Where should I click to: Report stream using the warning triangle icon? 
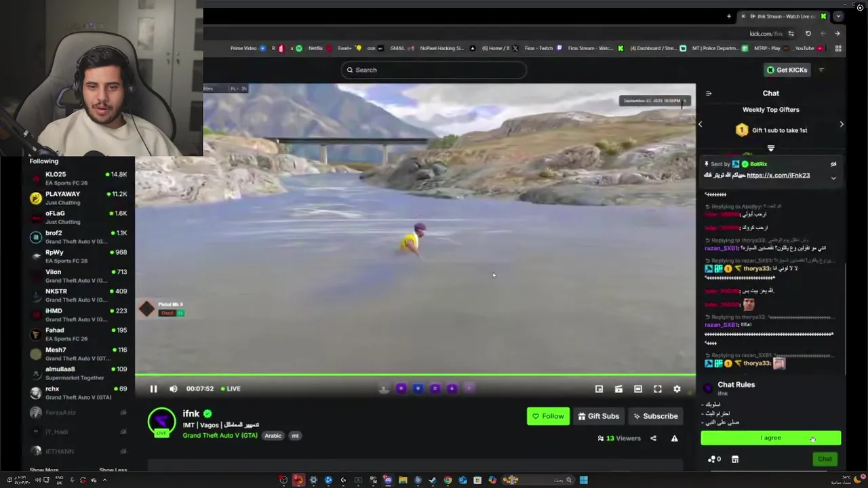pyautogui.click(x=674, y=439)
